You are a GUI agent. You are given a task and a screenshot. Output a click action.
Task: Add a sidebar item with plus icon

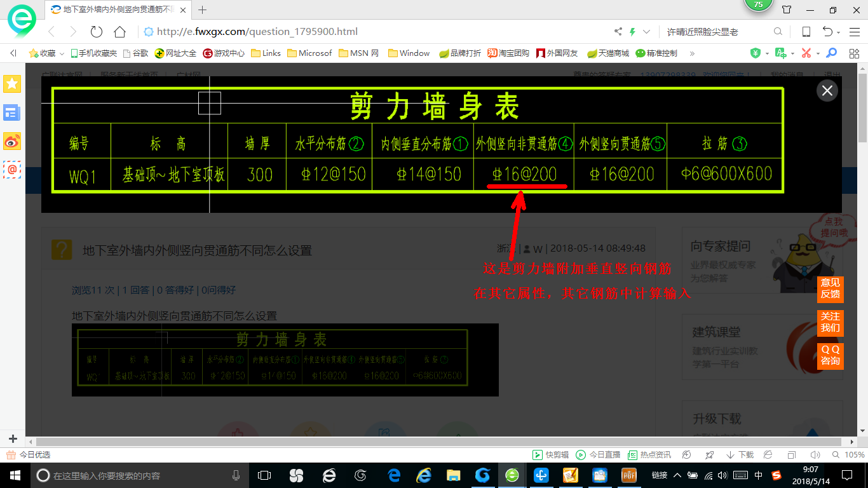13,438
